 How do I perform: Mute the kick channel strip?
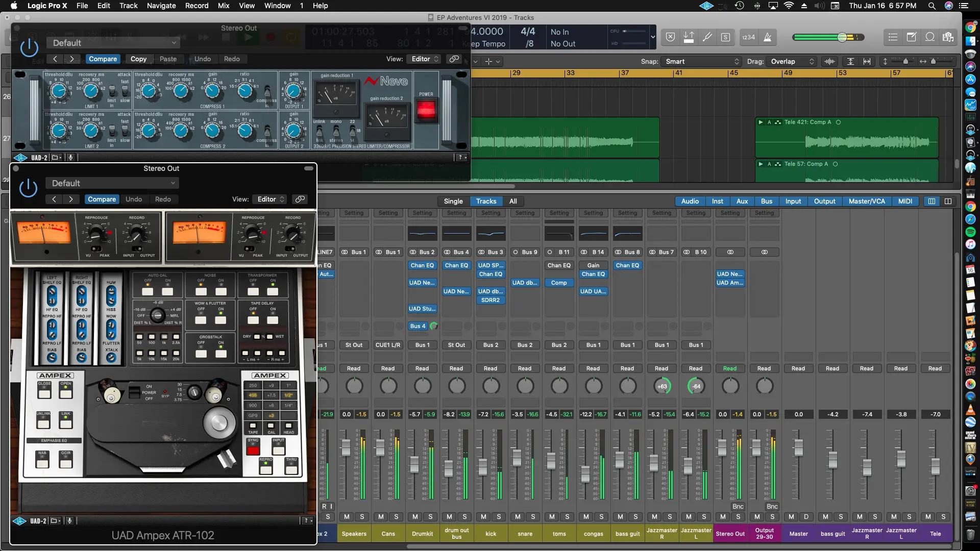tap(483, 517)
